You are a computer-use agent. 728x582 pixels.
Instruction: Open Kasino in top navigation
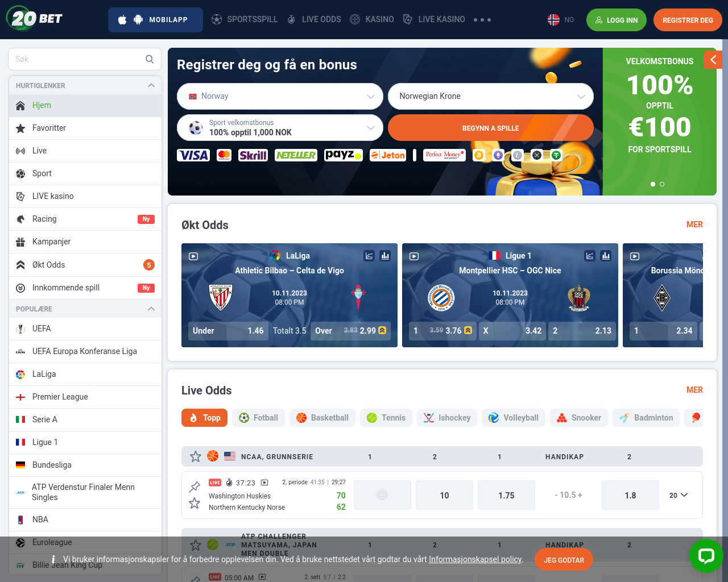373,19
